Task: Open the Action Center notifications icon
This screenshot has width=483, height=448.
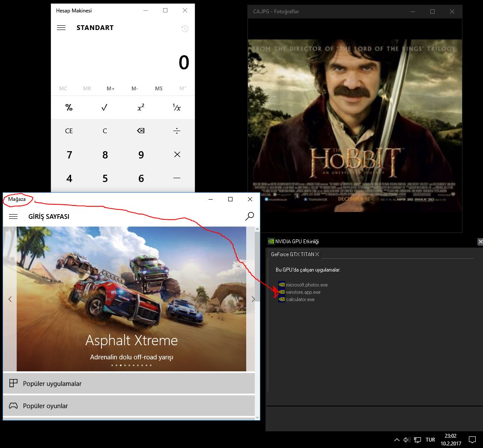Action: 472,440
